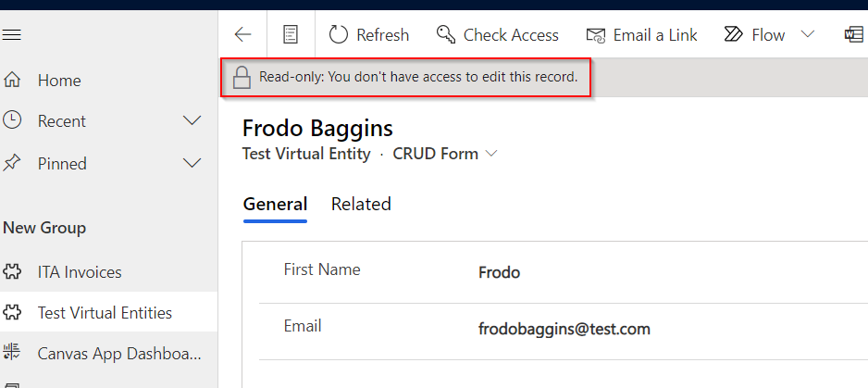Image resolution: width=868 pixels, height=388 pixels.
Task: Click the Email field frodobaggins@test.com
Action: [x=564, y=330]
